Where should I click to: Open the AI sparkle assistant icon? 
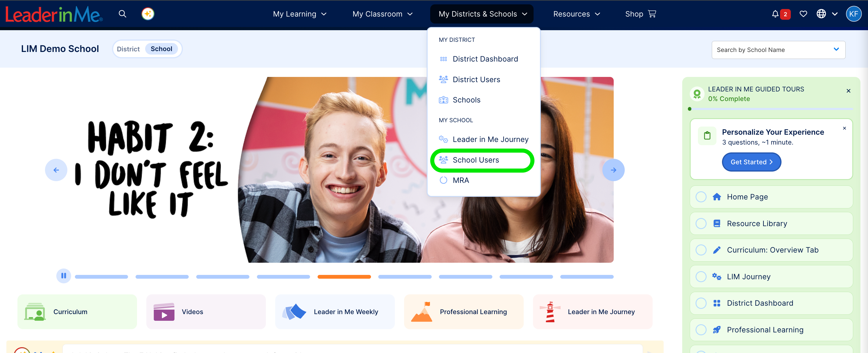tap(147, 14)
